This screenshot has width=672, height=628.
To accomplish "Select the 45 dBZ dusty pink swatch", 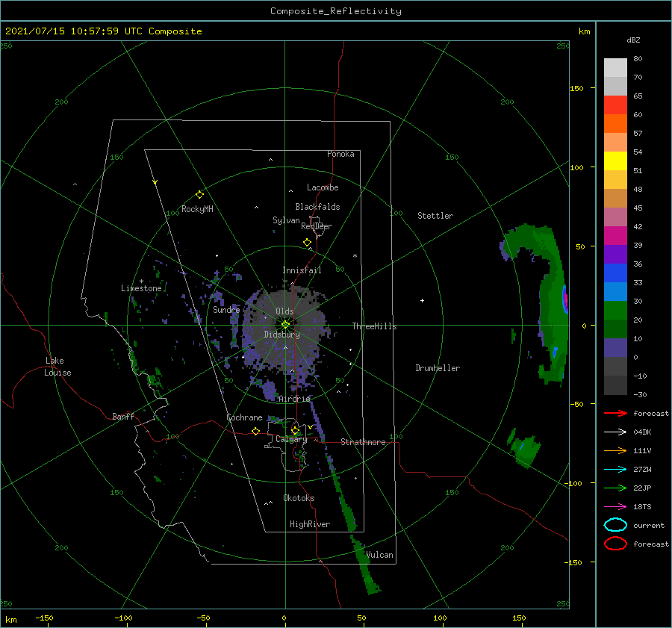I will [615, 217].
